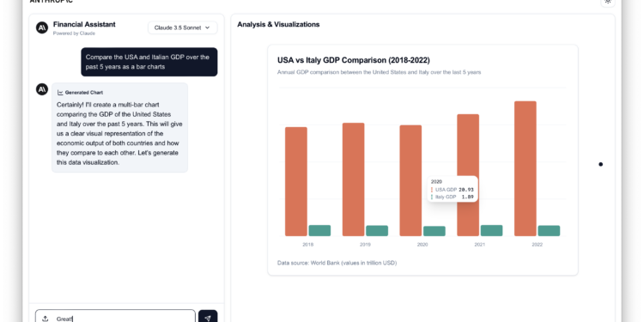The height and width of the screenshot is (322, 644).
Task: Click the assistant avatar beside the reply
Action: pyautogui.click(x=42, y=89)
